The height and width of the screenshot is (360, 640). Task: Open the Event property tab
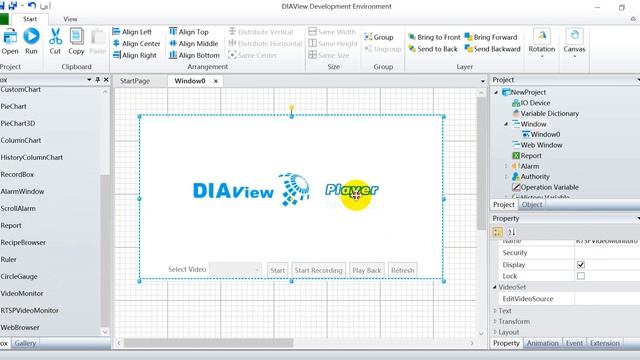pyautogui.click(x=574, y=343)
